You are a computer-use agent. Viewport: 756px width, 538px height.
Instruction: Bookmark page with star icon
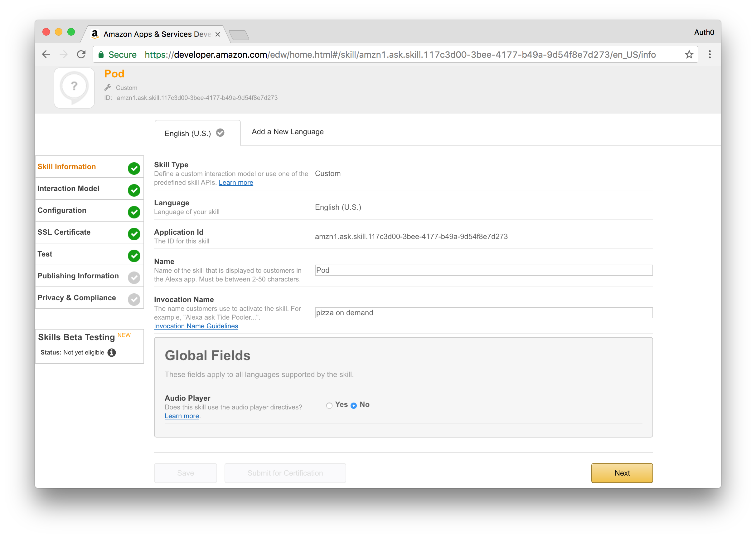click(689, 54)
